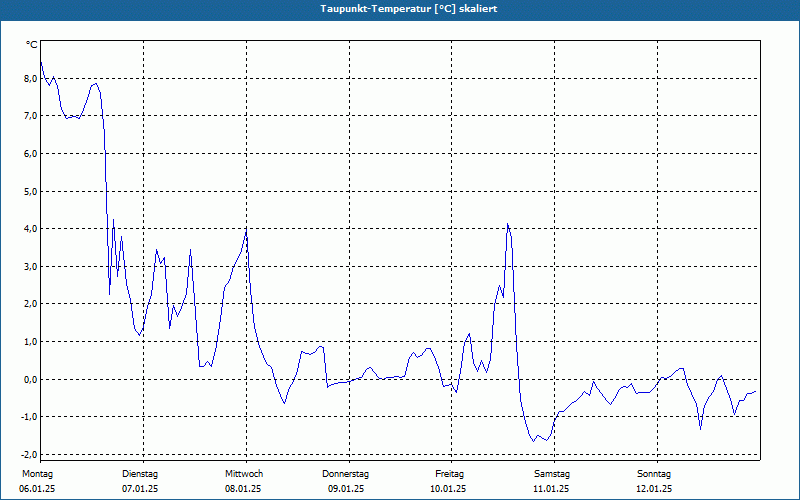The image size is (800, 500).
Task: Click the 0,0 y-axis label
Action: [x=31, y=379]
